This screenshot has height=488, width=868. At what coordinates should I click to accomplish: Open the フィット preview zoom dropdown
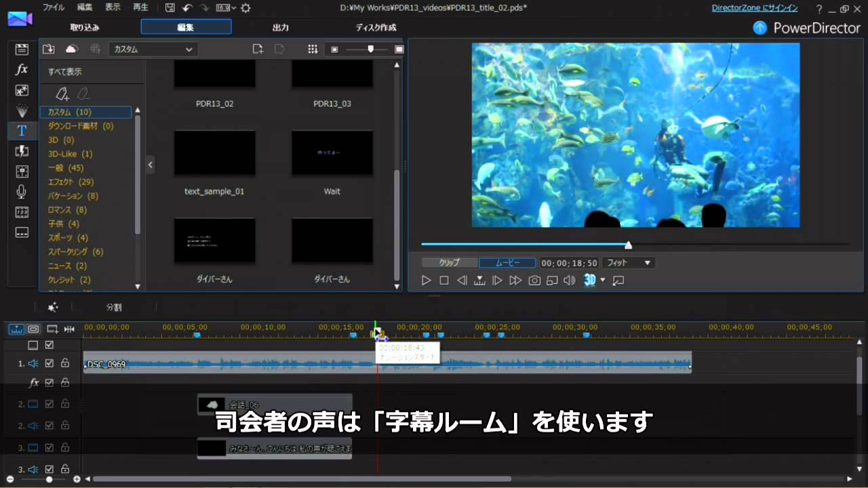click(629, 262)
